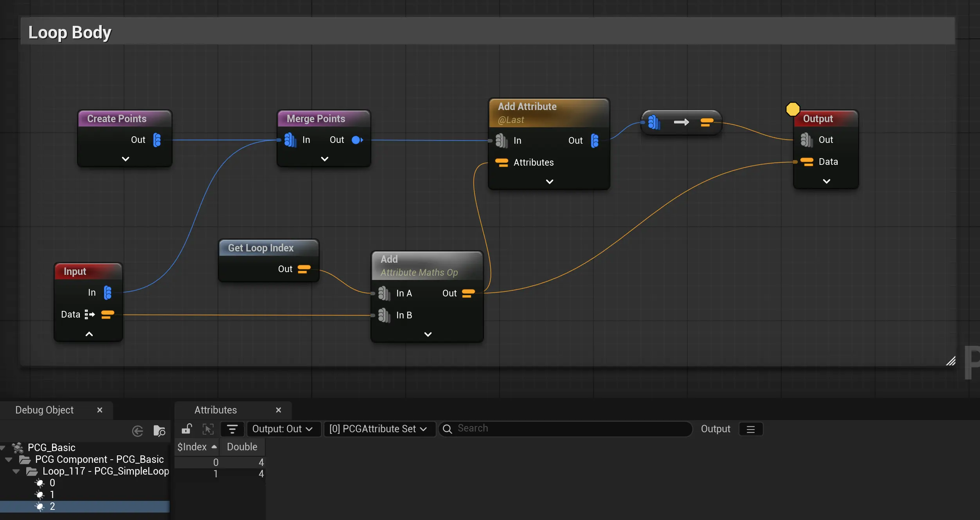Click the yellow octagon badge on Output node

coord(793,109)
